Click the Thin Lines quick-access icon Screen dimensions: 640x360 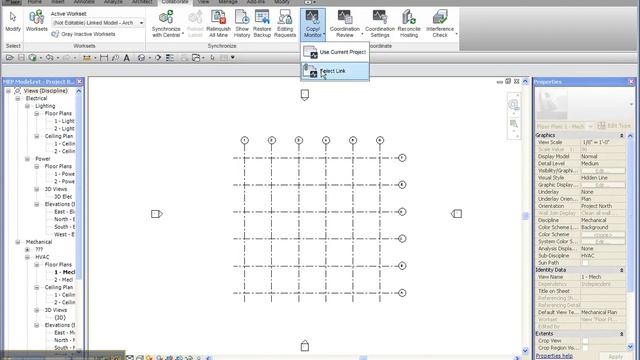point(170,58)
